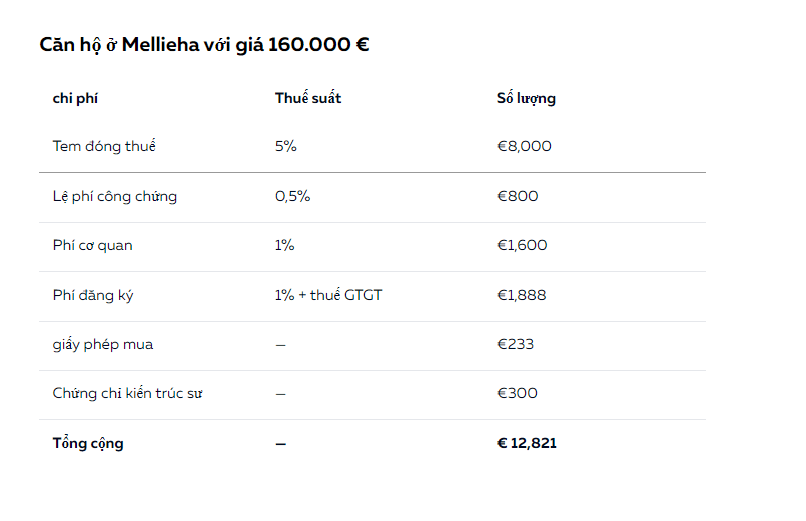Click the "chi phí" column header
This screenshot has height=521, width=806.
coord(75,98)
